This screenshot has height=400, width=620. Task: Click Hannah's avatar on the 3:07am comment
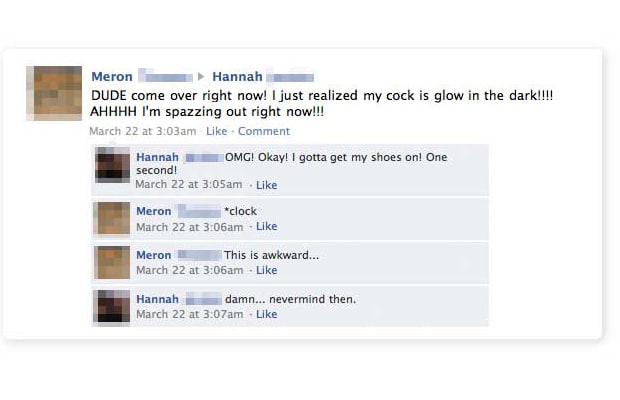pyautogui.click(x=113, y=306)
